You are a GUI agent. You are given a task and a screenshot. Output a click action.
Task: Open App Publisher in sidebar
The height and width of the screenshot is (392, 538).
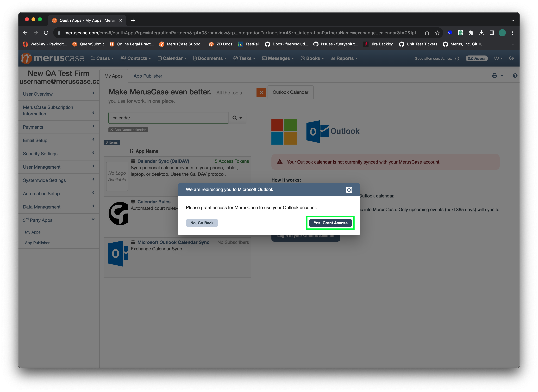pos(37,243)
